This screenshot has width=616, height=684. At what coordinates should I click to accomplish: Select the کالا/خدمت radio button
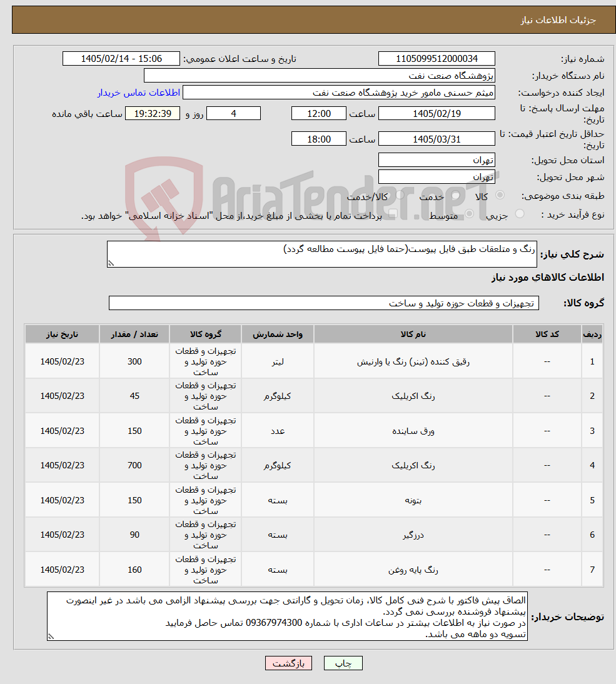(x=400, y=195)
